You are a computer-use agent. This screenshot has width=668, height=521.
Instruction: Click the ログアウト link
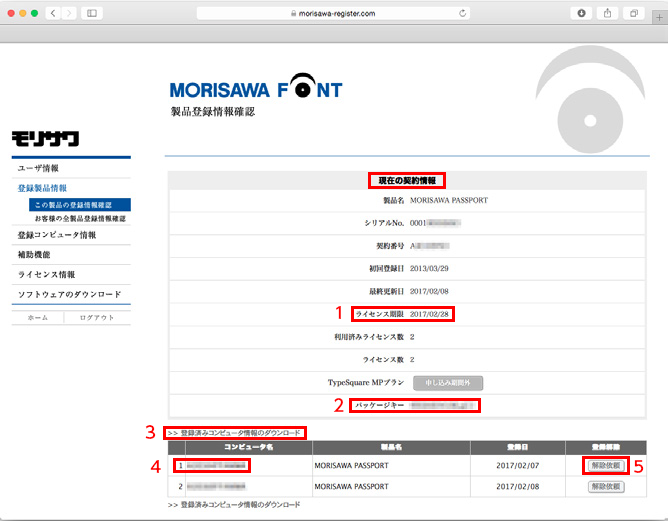97,317
